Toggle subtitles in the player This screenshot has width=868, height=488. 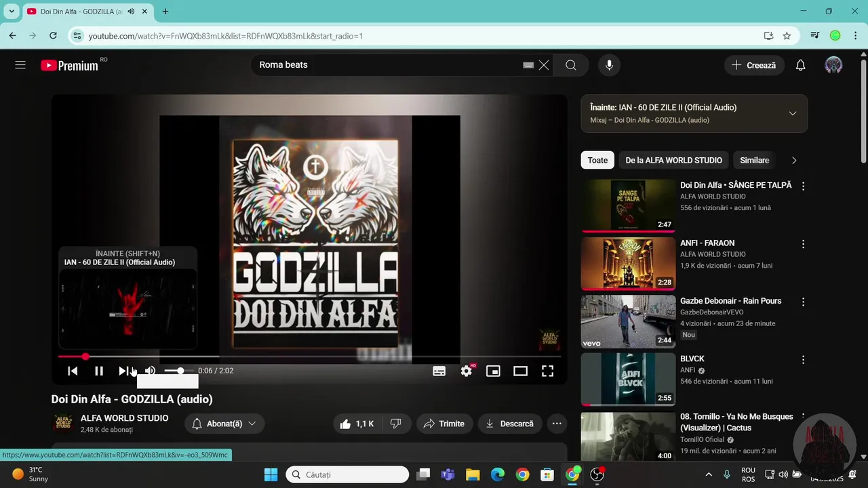[439, 371]
